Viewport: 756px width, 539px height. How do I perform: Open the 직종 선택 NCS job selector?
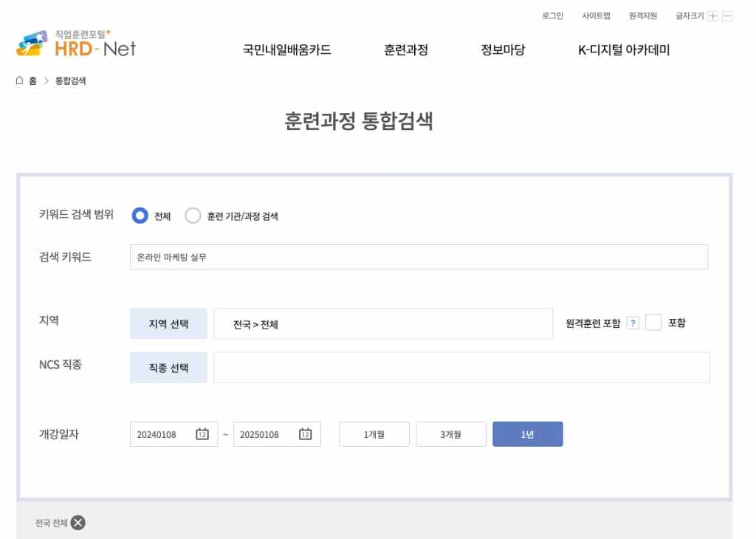click(168, 367)
